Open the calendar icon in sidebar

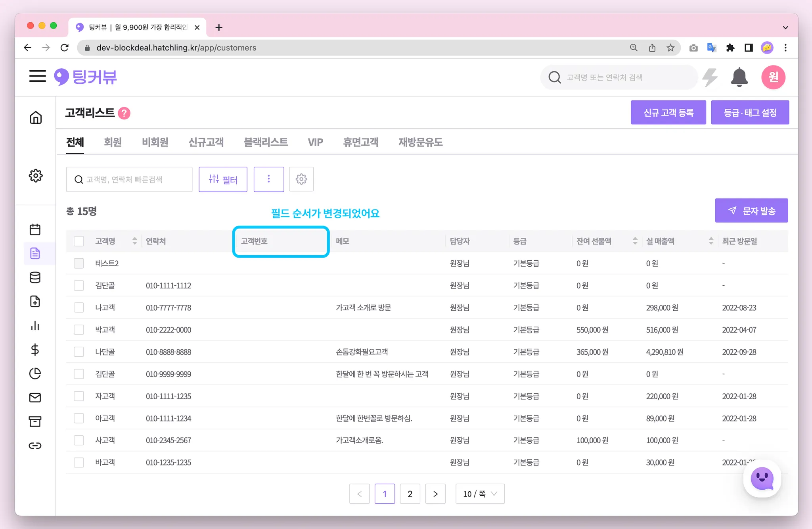35,229
